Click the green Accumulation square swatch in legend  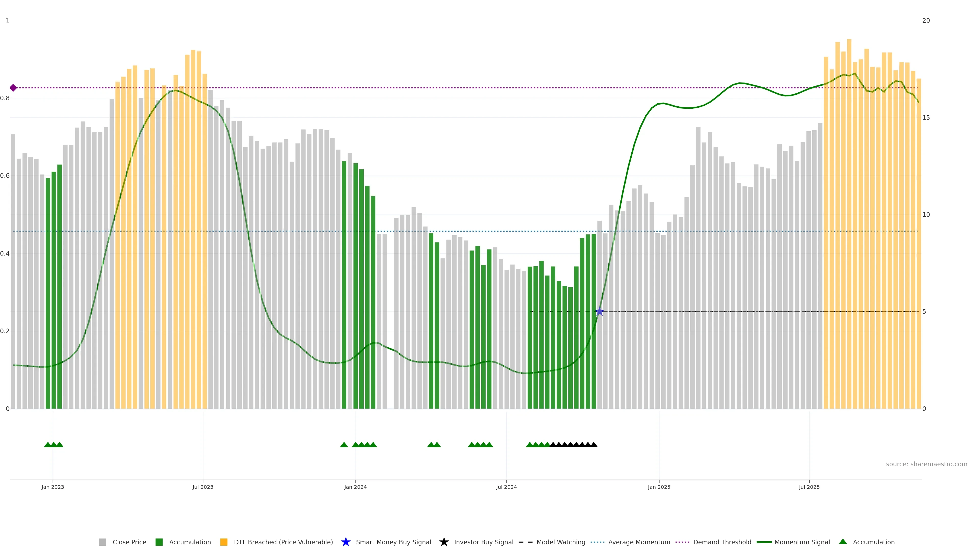point(159,542)
